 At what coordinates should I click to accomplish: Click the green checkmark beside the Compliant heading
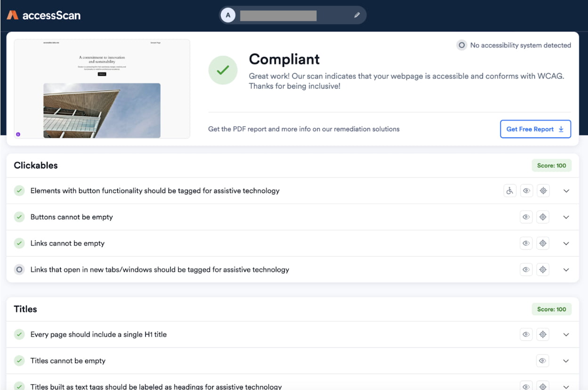pyautogui.click(x=223, y=70)
